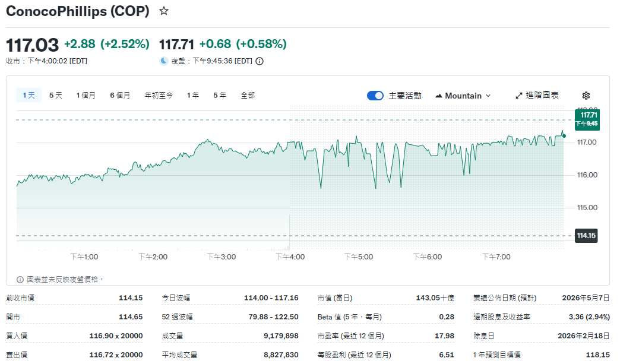The width and height of the screenshot is (620, 364).
Task: Switch to the 5天 time range tab
Action: [55, 94]
